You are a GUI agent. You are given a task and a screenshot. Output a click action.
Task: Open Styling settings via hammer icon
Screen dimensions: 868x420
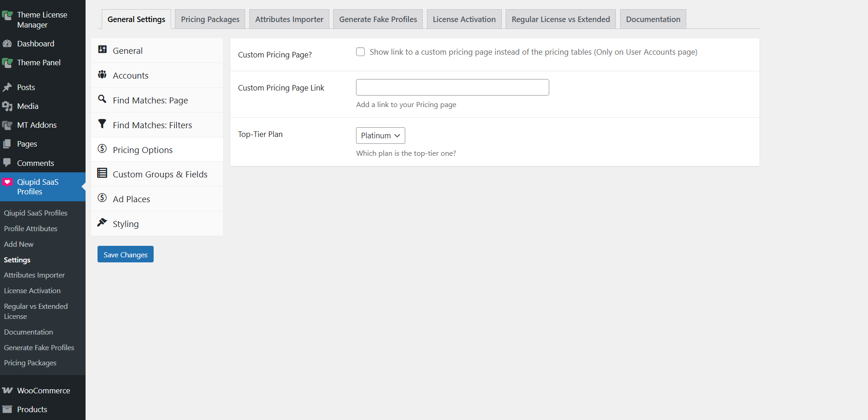click(102, 222)
